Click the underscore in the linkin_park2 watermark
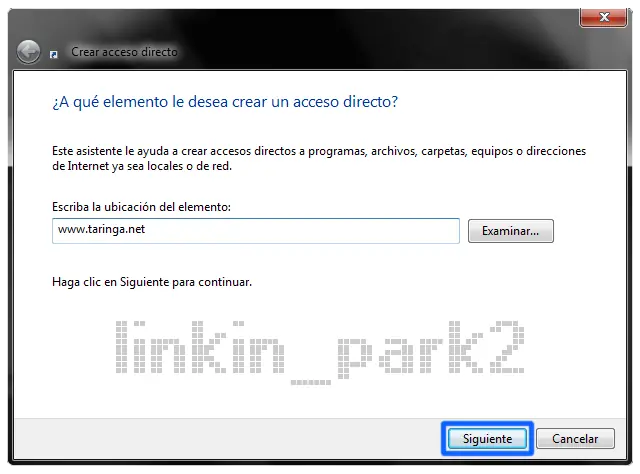The width and height of the screenshot is (640, 474). [311, 383]
